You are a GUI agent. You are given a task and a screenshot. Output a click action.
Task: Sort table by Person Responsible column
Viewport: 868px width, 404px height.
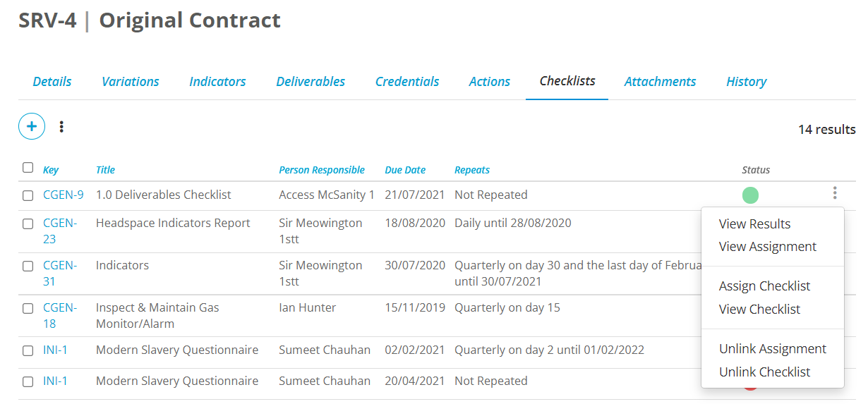pyautogui.click(x=322, y=170)
